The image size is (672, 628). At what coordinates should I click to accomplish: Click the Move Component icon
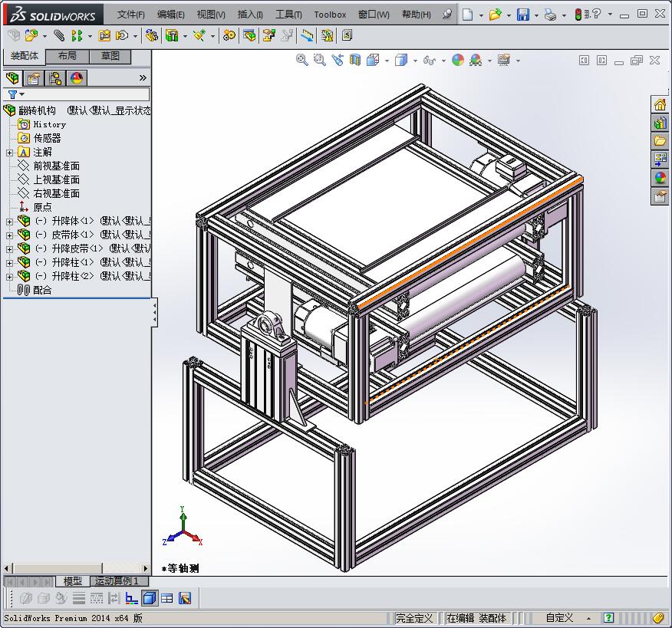pyautogui.click(x=123, y=35)
